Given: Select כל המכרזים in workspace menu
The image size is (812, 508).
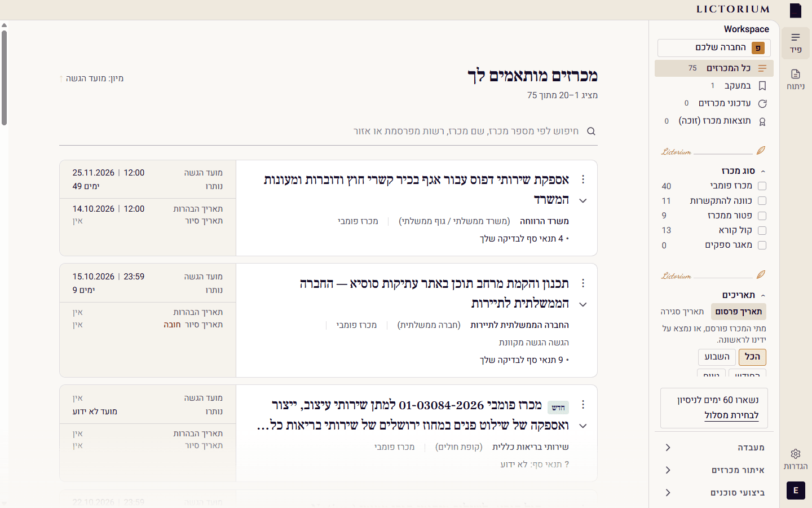Looking at the screenshot, I should (714, 68).
